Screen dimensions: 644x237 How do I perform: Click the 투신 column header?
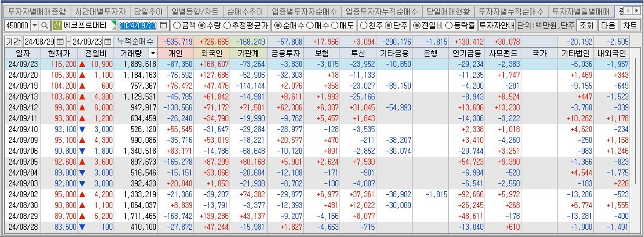[x=358, y=53]
